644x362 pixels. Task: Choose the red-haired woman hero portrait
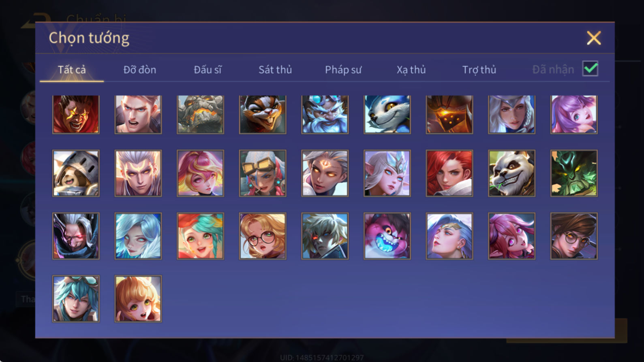449,173
